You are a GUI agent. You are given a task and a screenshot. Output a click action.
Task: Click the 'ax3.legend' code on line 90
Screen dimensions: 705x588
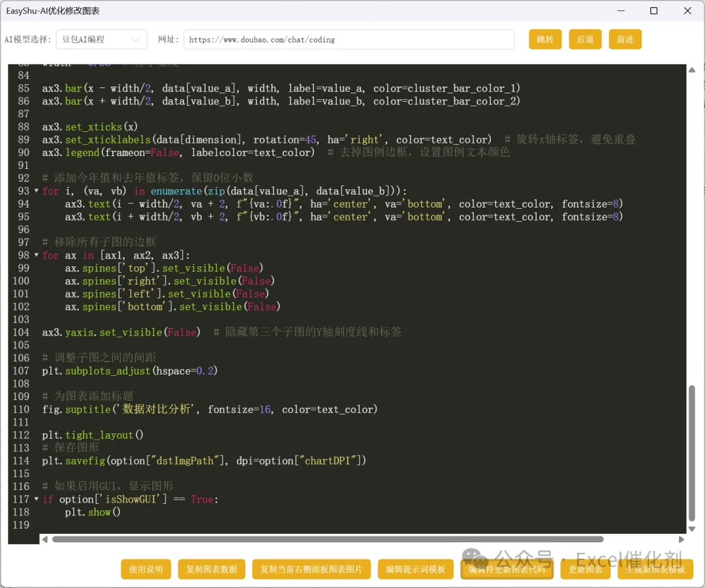pyautogui.click(x=178, y=153)
